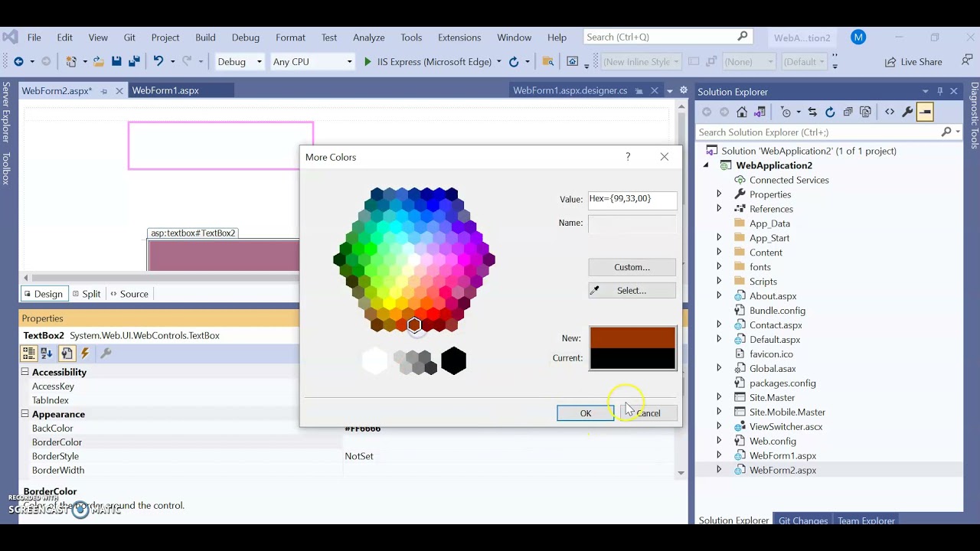Collapse the WebApplication2 project node
This screenshot has width=980, height=551.
coord(706,165)
